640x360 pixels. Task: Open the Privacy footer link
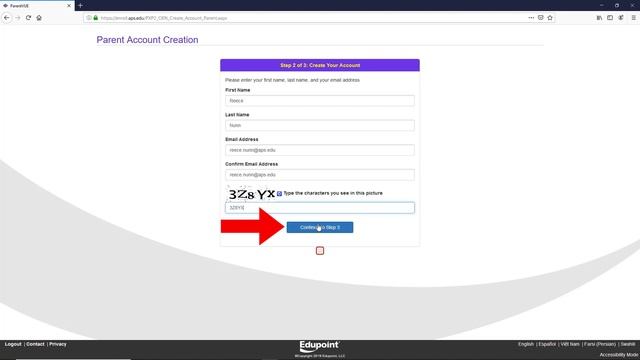coord(58,344)
